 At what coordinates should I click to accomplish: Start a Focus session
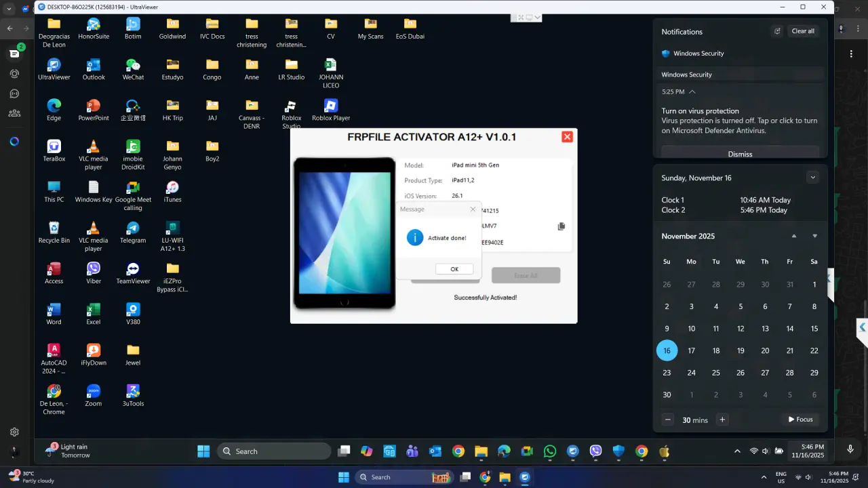pyautogui.click(x=800, y=420)
